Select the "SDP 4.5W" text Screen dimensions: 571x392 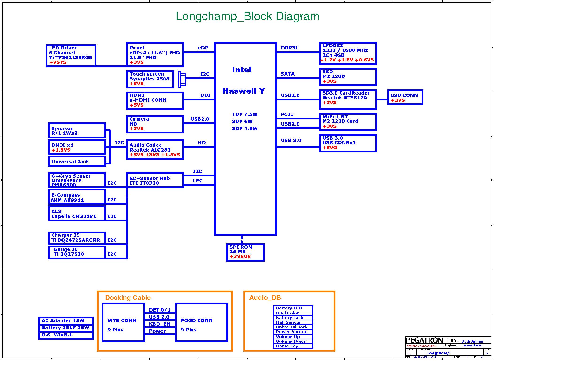tap(245, 129)
